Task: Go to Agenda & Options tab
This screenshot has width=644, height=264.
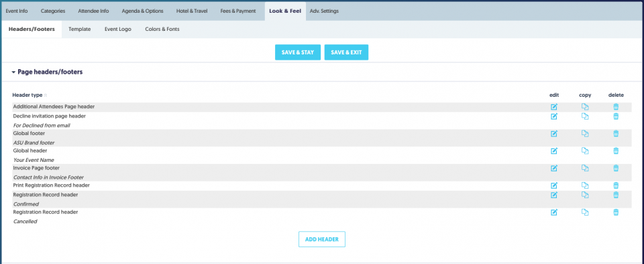Action: coord(142,11)
